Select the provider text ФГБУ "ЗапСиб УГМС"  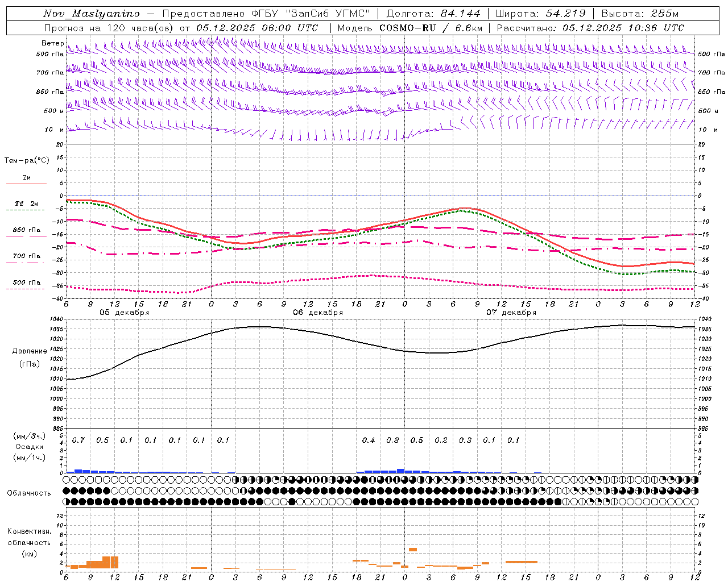coord(311,14)
